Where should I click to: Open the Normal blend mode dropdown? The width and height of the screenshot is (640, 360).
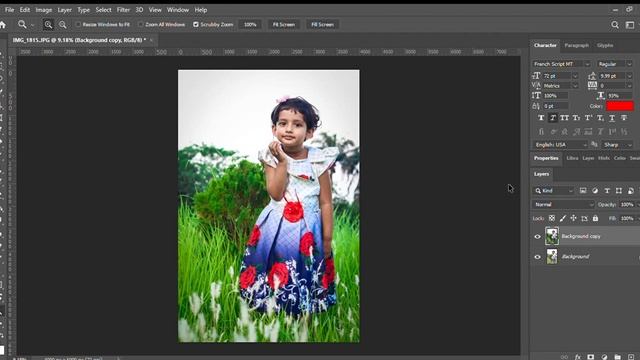[563, 204]
